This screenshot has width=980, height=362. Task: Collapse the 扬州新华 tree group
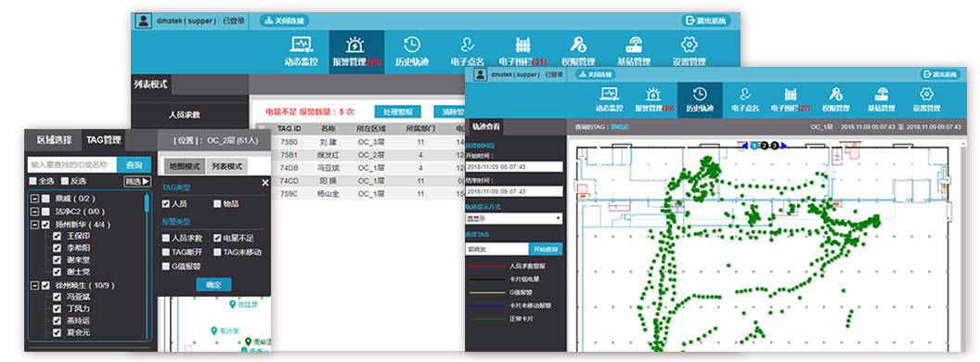34,225
